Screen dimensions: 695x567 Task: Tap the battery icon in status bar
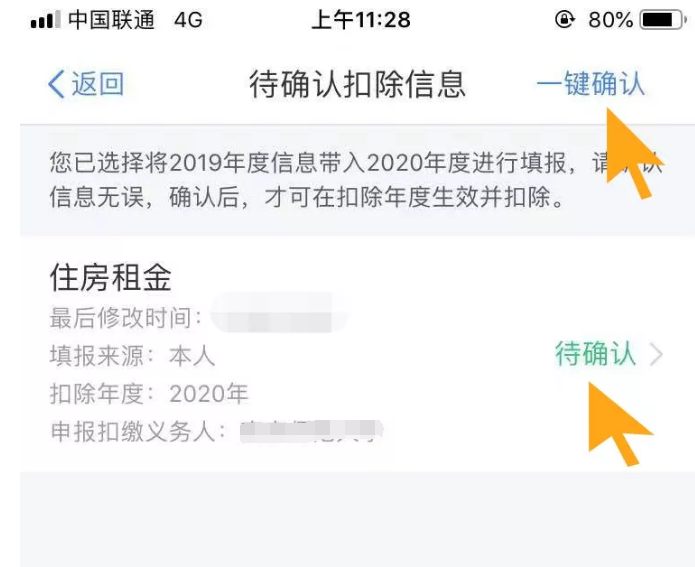pos(662,20)
